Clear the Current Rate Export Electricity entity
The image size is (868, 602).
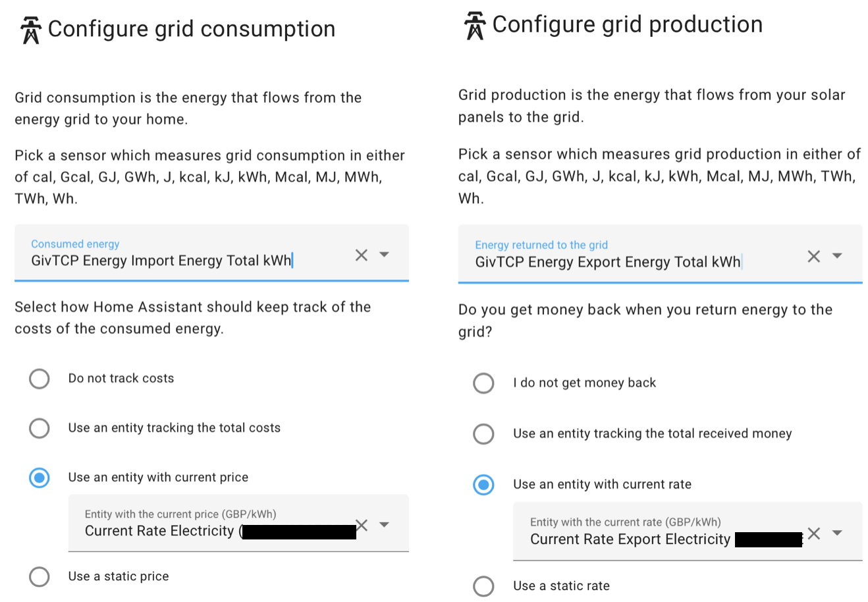[814, 534]
